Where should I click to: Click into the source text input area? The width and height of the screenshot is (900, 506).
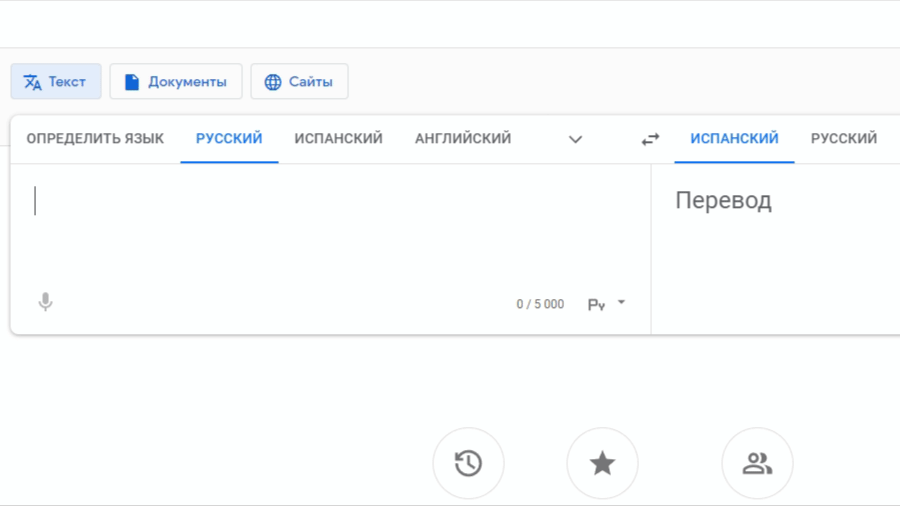click(330, 227)
